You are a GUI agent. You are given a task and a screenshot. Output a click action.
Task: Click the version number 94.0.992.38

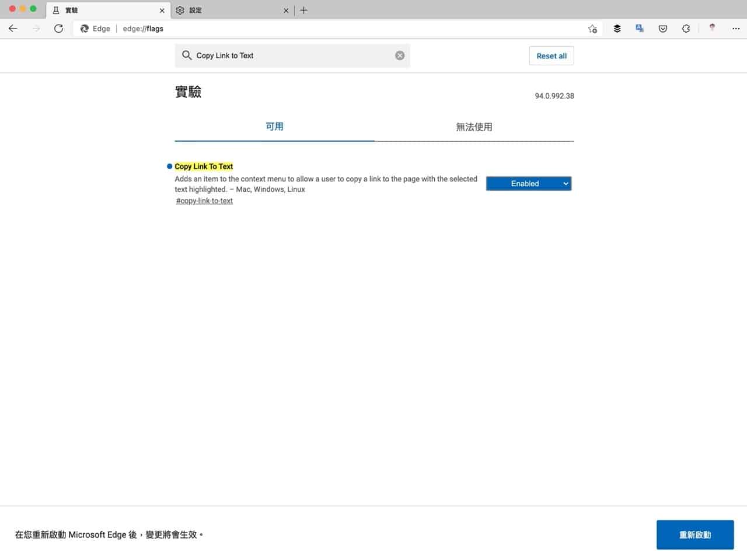(554, 96)
